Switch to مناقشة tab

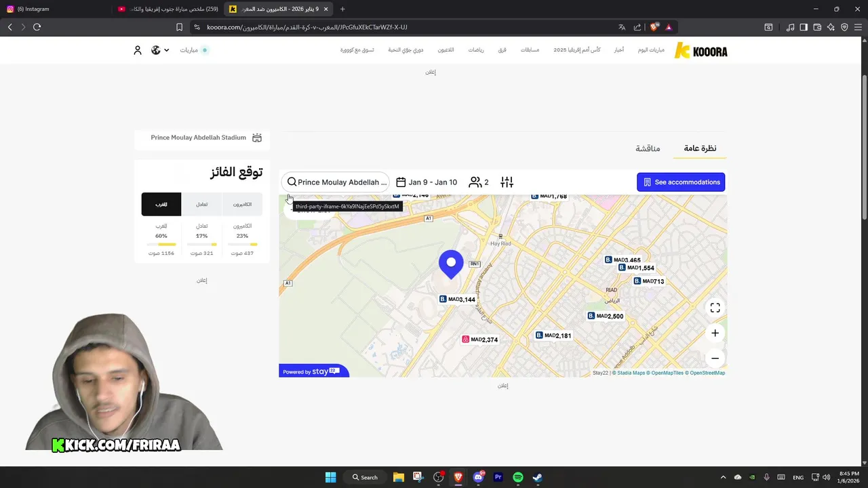pyautogui.click(x=648, y=148)
